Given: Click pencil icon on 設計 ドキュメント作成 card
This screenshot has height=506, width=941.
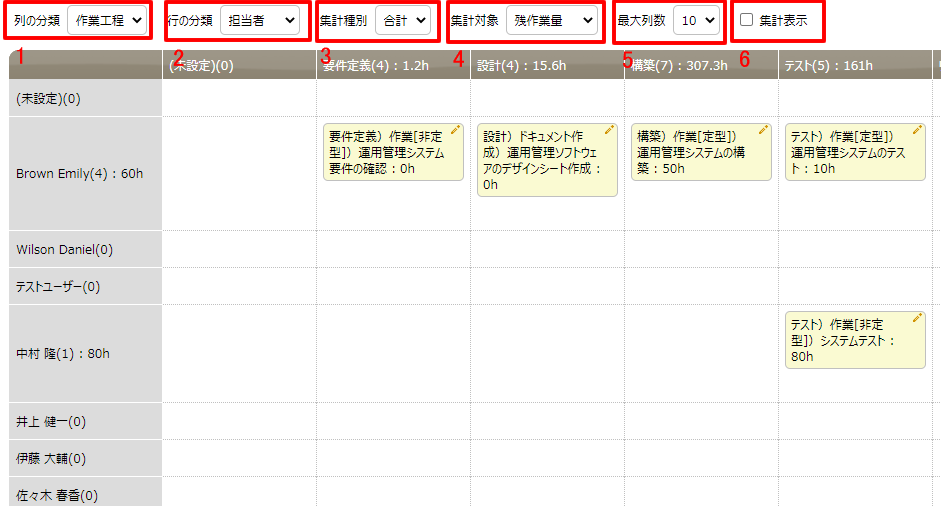Looking at the screenshot, I should tap(610, 130).
